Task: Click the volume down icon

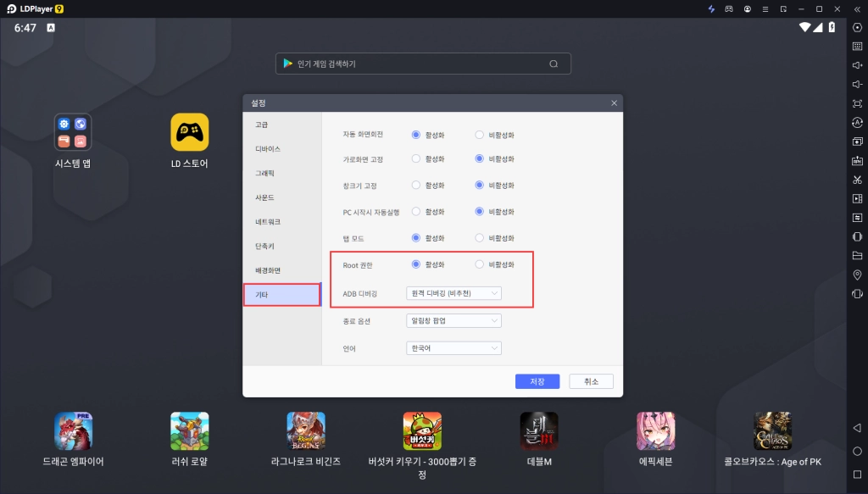Action: [x=857, y=84]
